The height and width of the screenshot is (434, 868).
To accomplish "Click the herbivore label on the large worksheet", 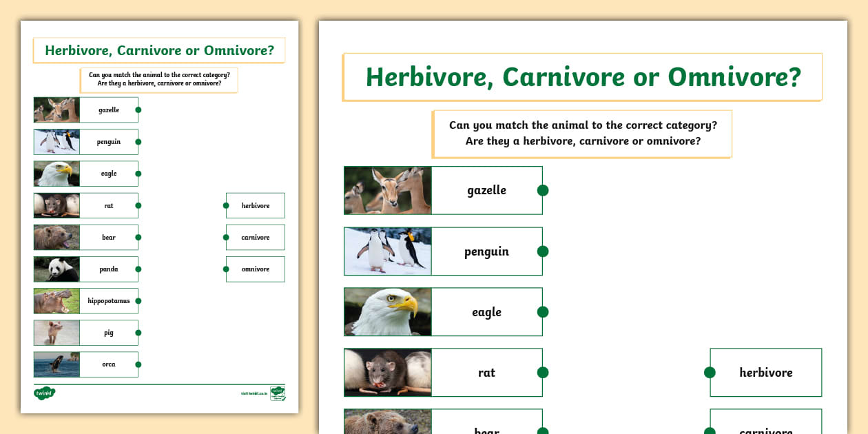I will click(x=766, y=373).
